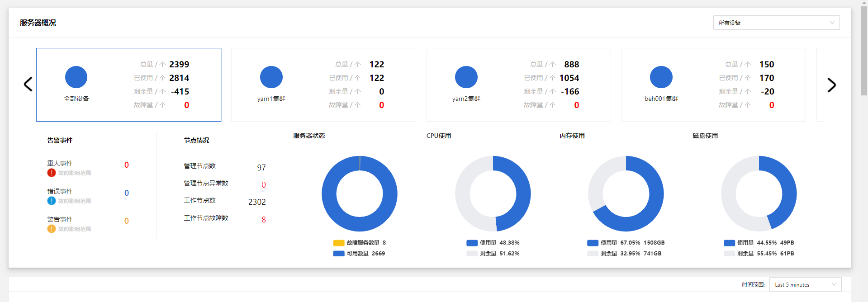The height and width of the screenshot is (302, 868).
Task: Click the blue circle icon of beh001集群
Action: click(661, 77)
